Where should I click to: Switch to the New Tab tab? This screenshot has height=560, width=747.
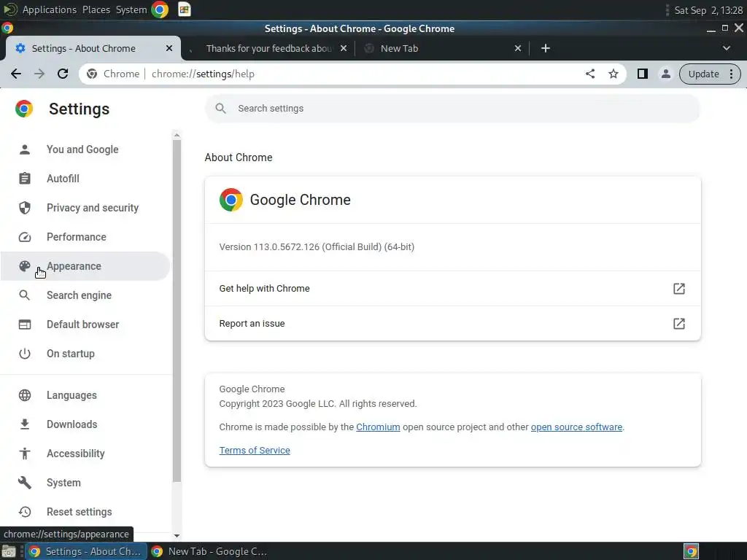(x=399, y=49)
